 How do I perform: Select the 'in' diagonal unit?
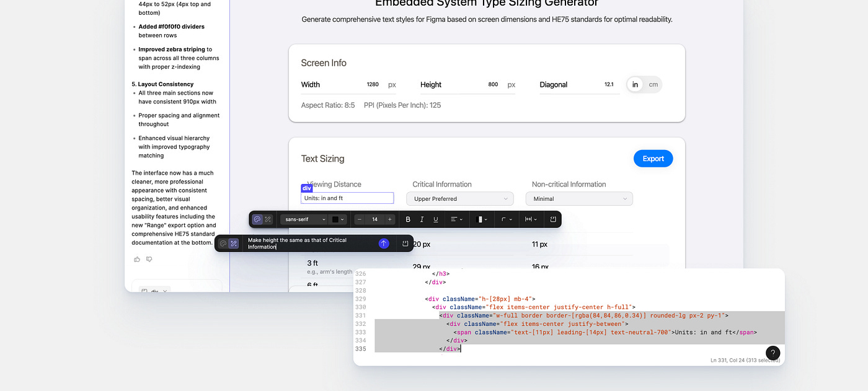[635, 85]
